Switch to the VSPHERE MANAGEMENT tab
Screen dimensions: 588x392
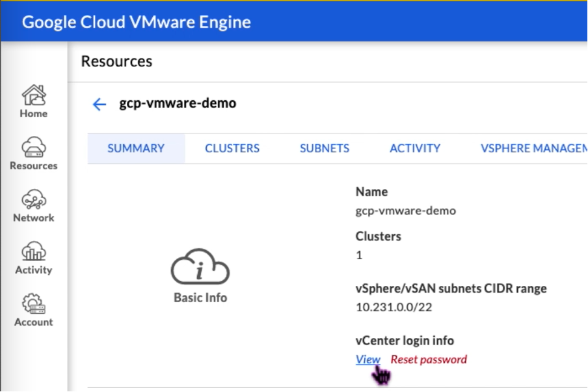(534, 148)
